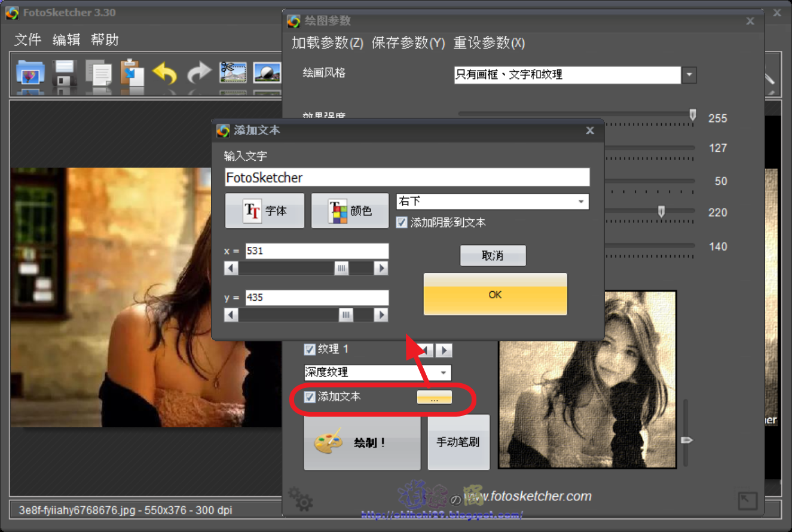Image resolution: width=792 pixels, height=532 pixels.
Task: Click the x slider right arrow
Action: [x=381, y=268]
